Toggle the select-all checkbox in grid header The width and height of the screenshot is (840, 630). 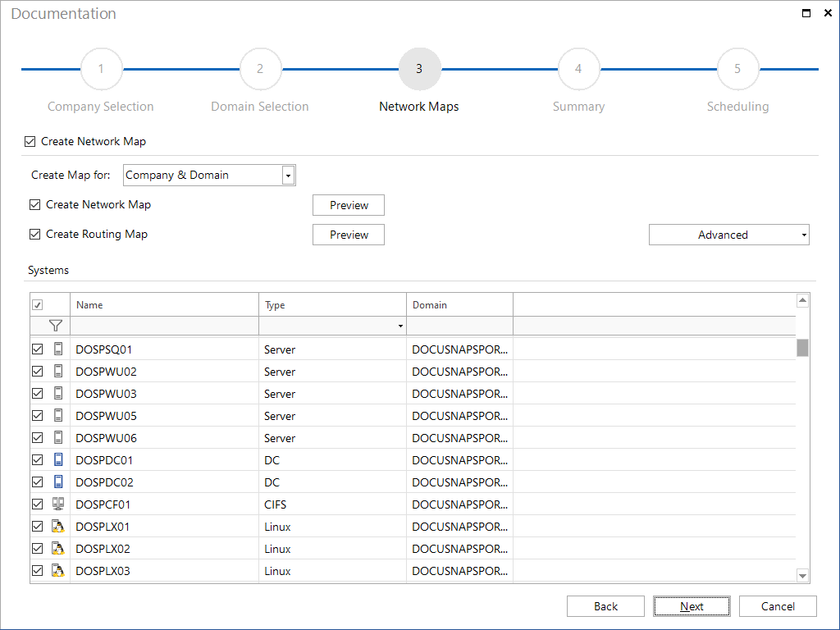38,305
